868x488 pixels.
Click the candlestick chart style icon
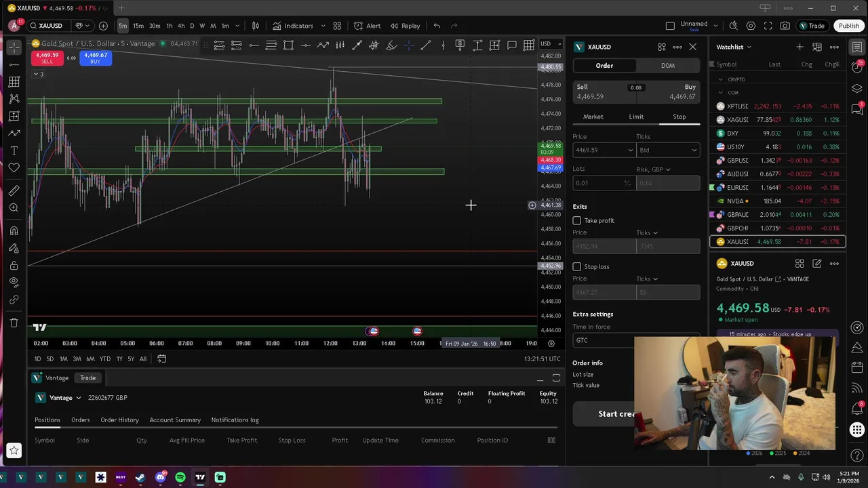coord(256,26)
